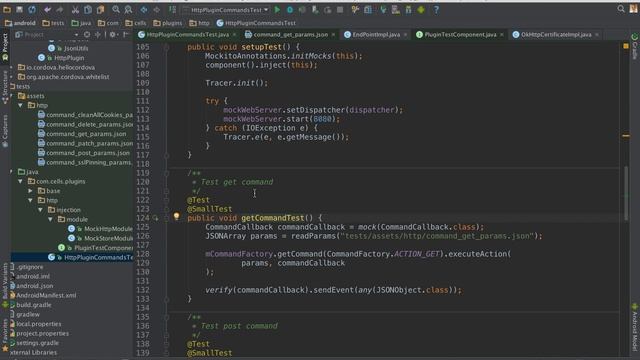Toggle the java folder tree arrow
640x360 pixels.
coord(11,172)
